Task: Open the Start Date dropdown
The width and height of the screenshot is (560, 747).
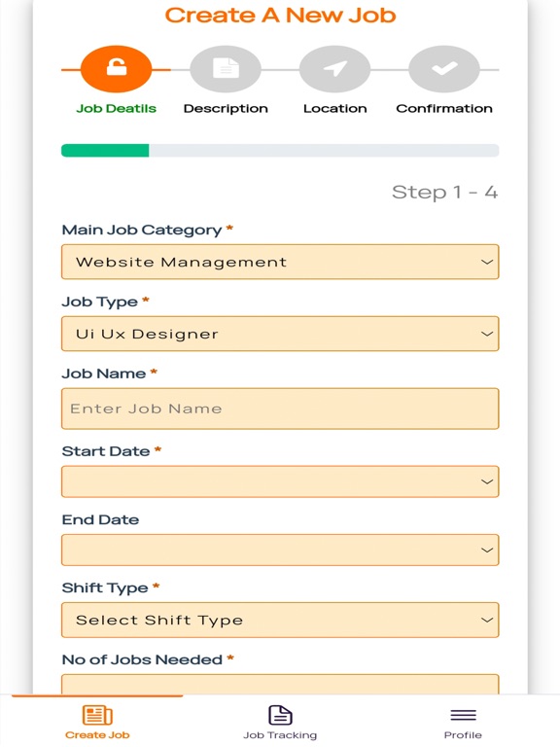Action: click(x=280, y=481)
